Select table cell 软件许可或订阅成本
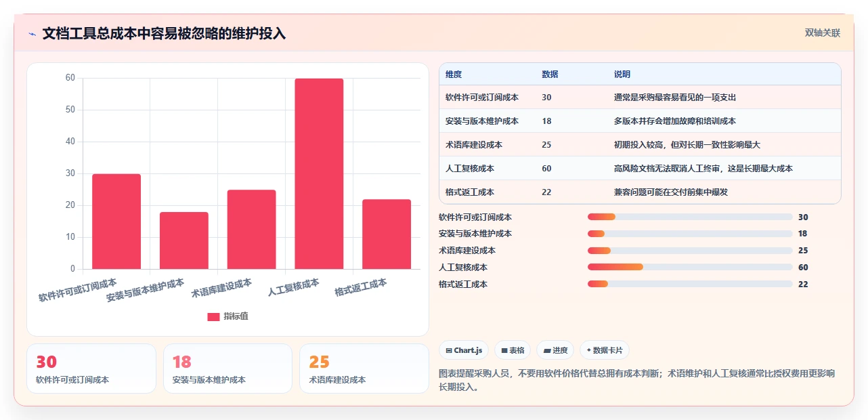This screenshot has width=868, height=420. pyautogui.click(x=482, y=98)
